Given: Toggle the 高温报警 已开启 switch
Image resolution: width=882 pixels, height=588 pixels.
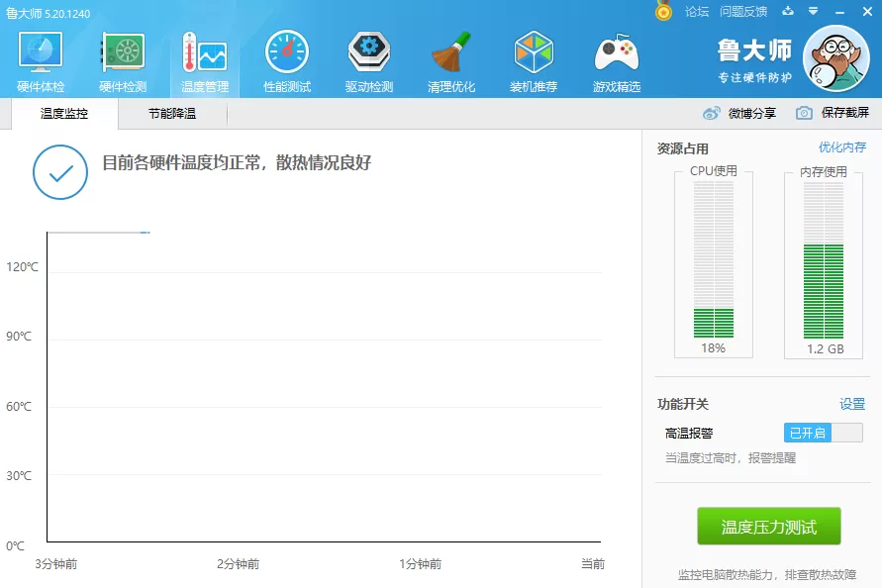Looking at the screenshot, I should pyautogui.click(x=823, y=433).
